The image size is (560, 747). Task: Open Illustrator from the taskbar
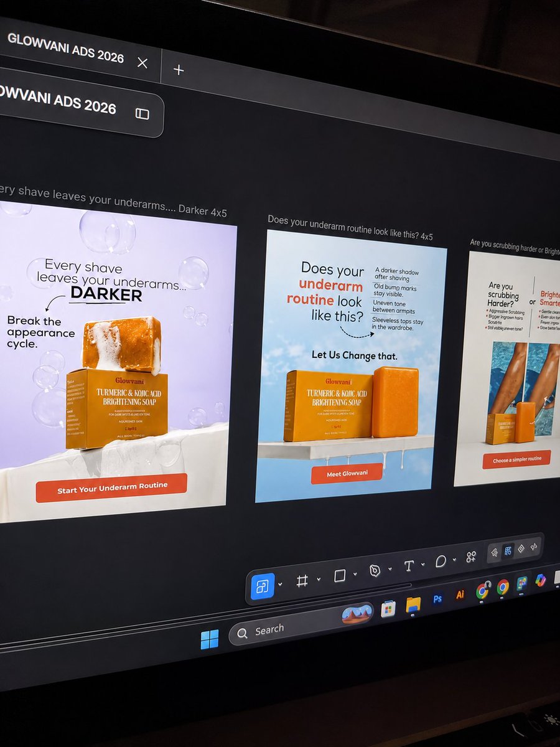[460, 594]
